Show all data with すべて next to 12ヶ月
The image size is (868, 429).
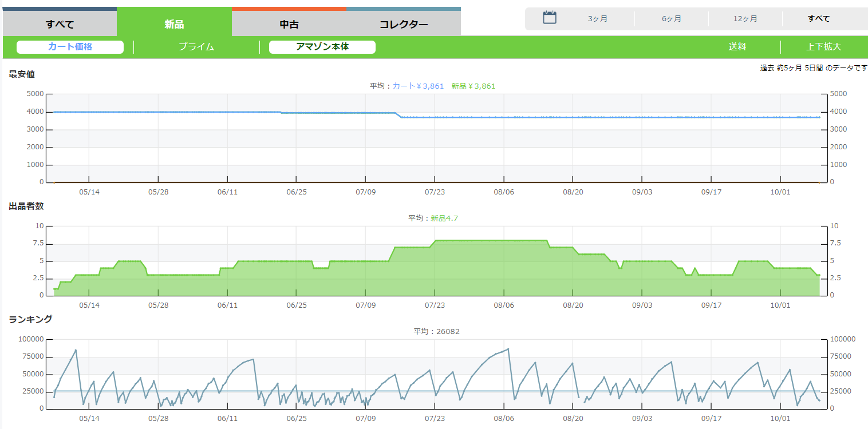coord(818,18)
